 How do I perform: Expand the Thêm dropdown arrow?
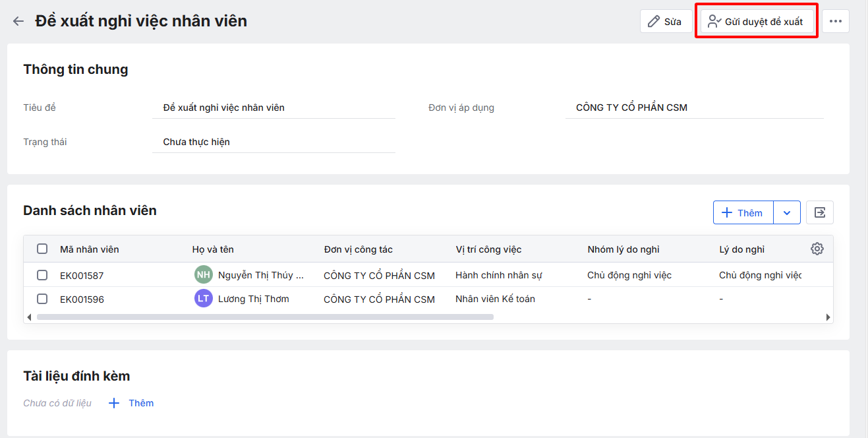coord(787,212)
